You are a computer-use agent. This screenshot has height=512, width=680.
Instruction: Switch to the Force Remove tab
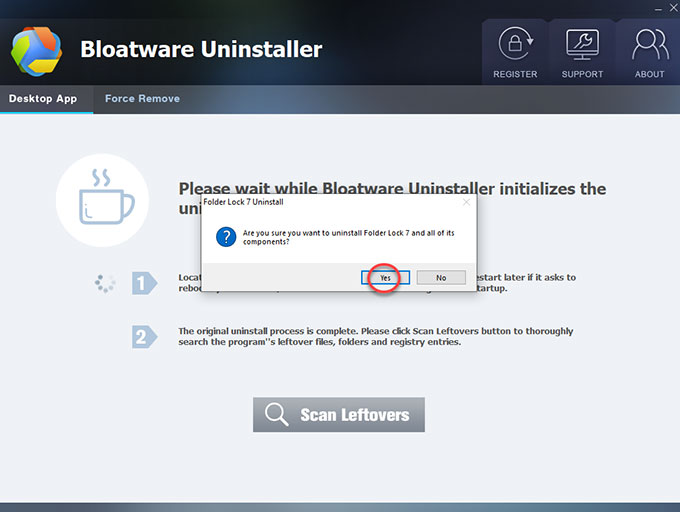coord(142,99)
